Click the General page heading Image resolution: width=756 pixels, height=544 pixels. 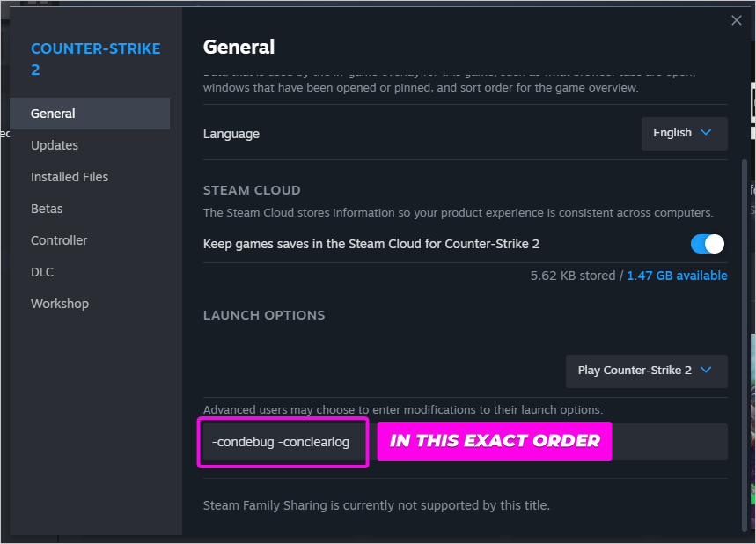pyautogui.click(x=239, y=47)
